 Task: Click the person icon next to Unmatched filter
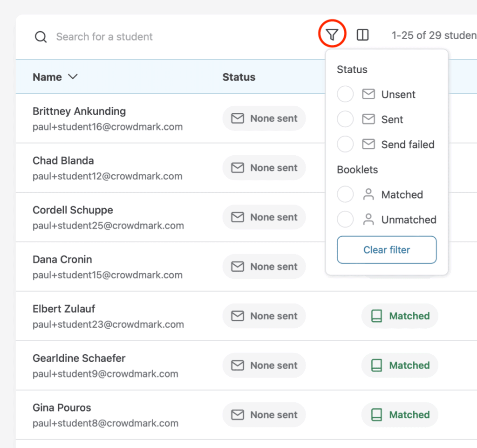(x=368, y=219)
